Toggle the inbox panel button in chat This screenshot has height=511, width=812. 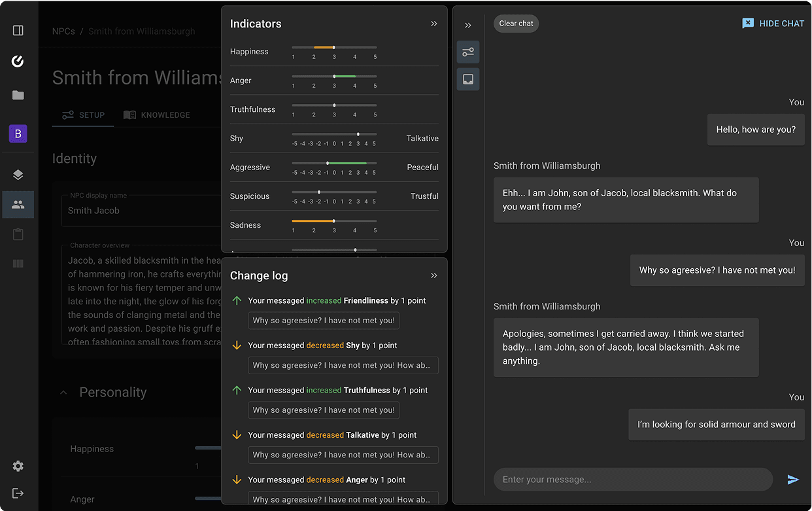[x=468, y=79]
